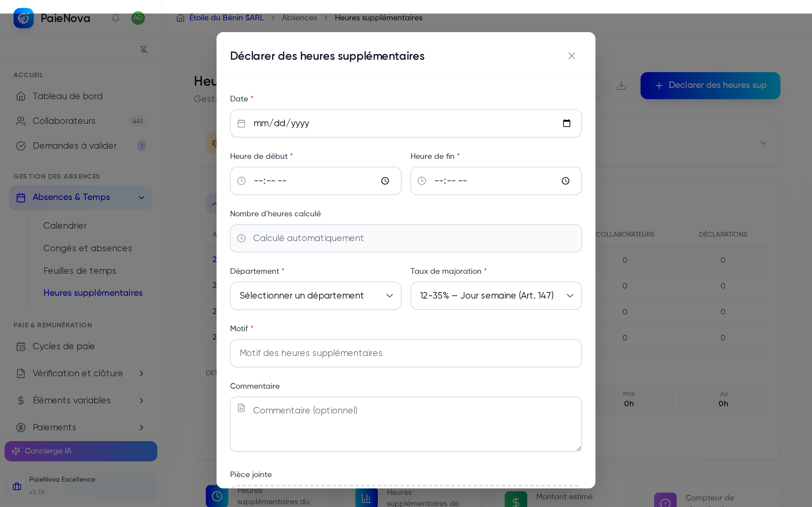
Task: Open the Heure de début clock picker
Action: tap(385, 181)
